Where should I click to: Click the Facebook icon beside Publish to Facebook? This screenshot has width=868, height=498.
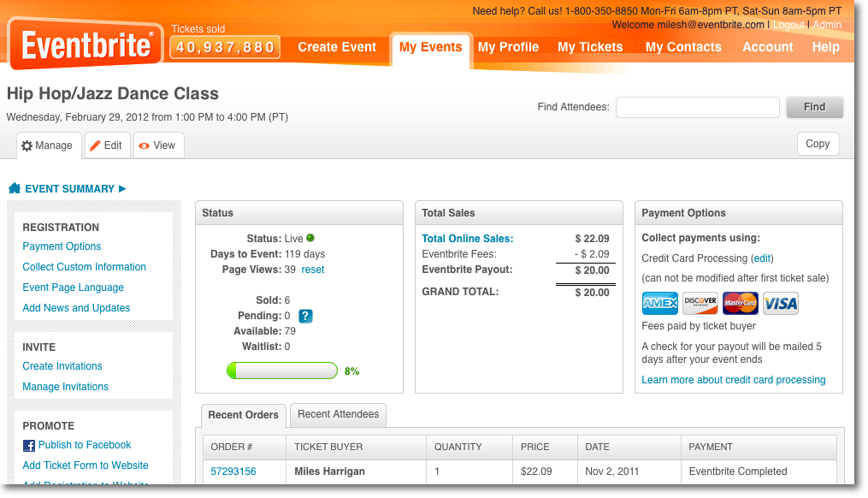(x=29, y=445)
